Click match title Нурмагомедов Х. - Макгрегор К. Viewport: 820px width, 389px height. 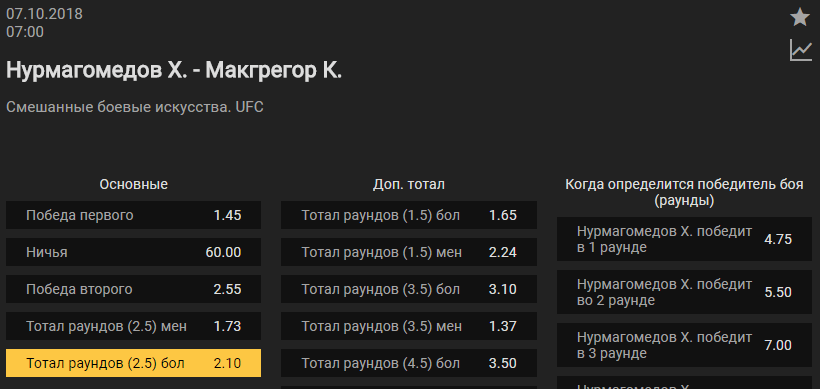[x=174, y=70]
